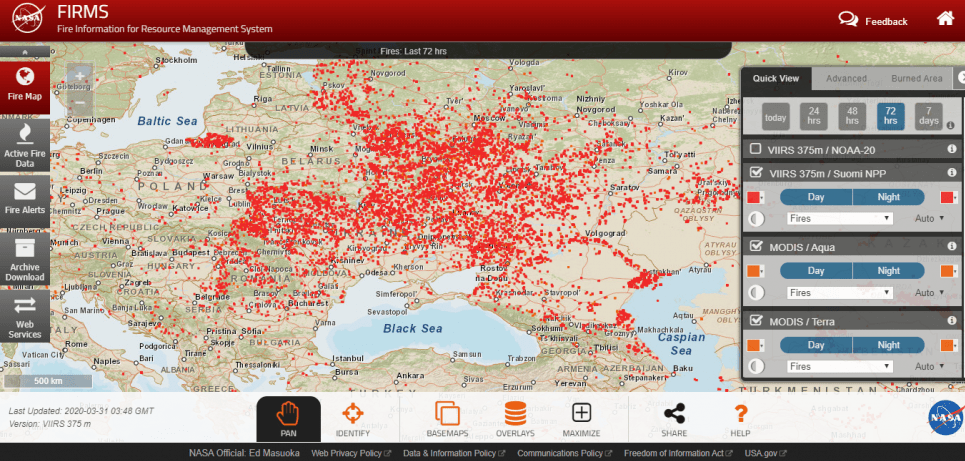This screenshot has height=461, width=965.
Task: Open the Fires dropdown under Suomi NPP
Action: (x=839, y=218)
